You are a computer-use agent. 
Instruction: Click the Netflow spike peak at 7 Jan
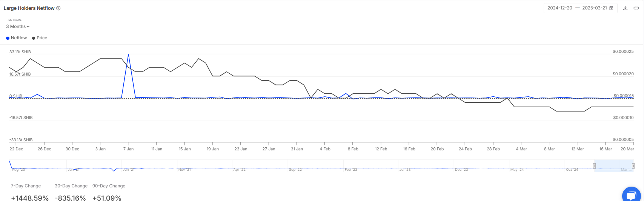pyautogui.click(x=129, y=55)
